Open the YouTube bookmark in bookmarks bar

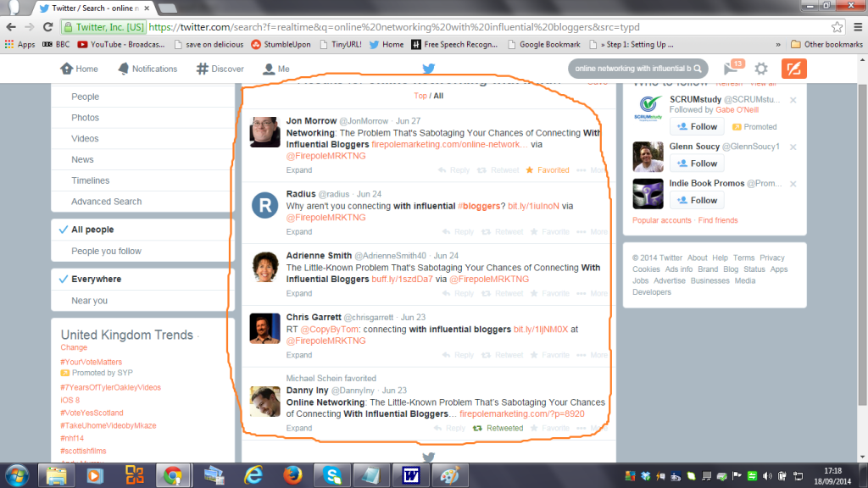point(121,44)
